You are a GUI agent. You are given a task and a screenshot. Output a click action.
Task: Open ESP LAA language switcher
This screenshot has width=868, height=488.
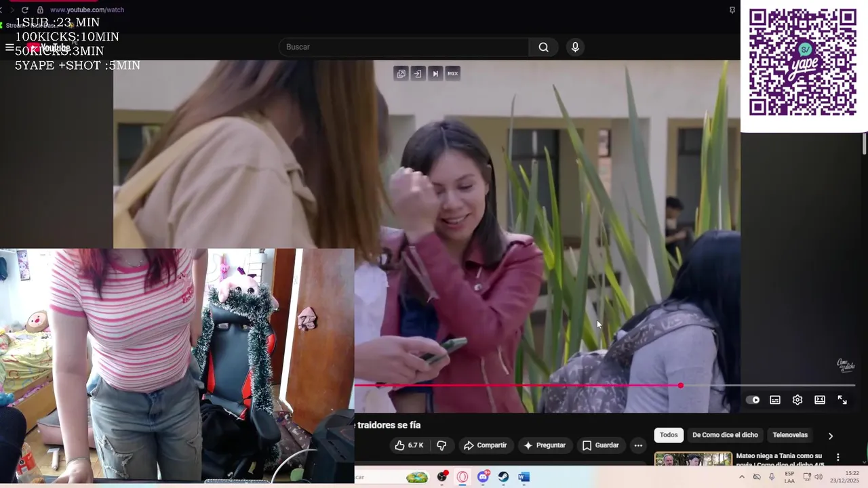tap(789, 477)
